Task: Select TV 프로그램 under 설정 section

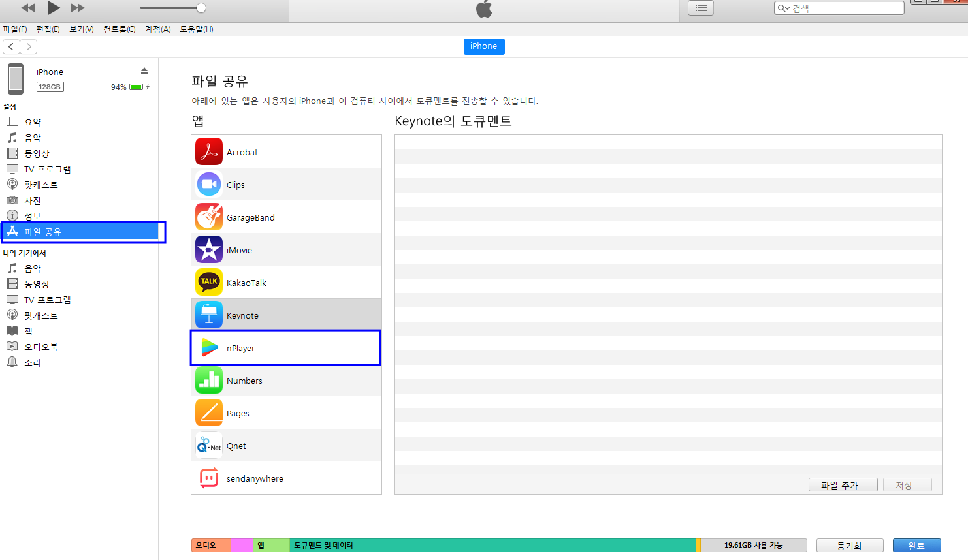Action: [x=79, y=169]
